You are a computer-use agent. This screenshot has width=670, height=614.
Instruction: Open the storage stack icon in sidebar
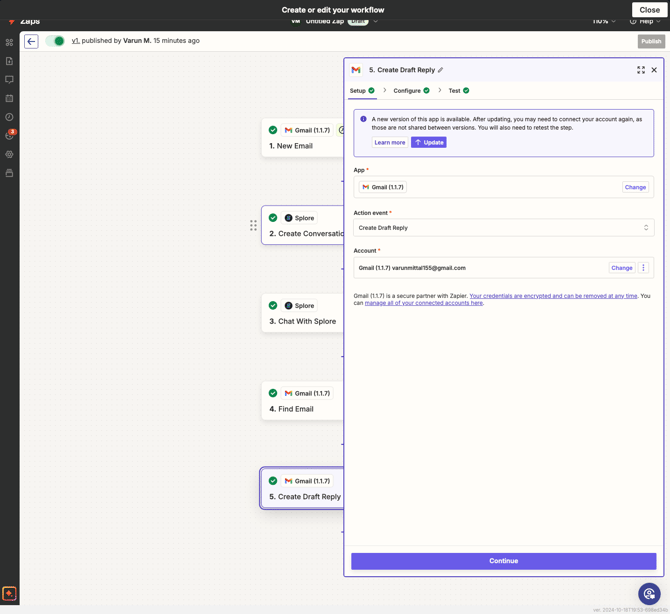point(9,173)
